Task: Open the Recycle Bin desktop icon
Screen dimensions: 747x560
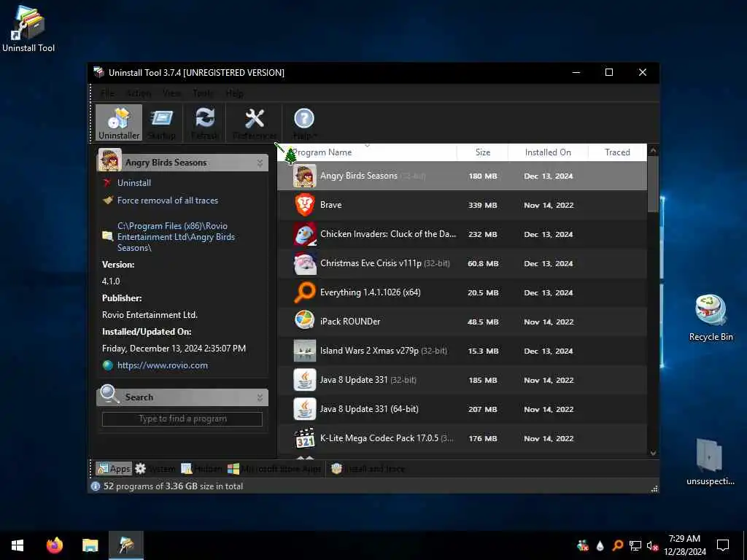Action: [711, 317]
